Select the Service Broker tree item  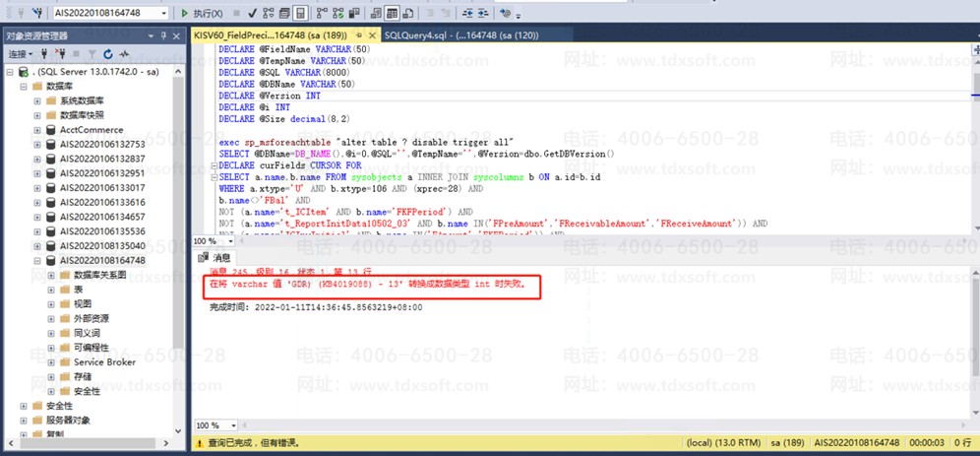[x=104, y=361]
